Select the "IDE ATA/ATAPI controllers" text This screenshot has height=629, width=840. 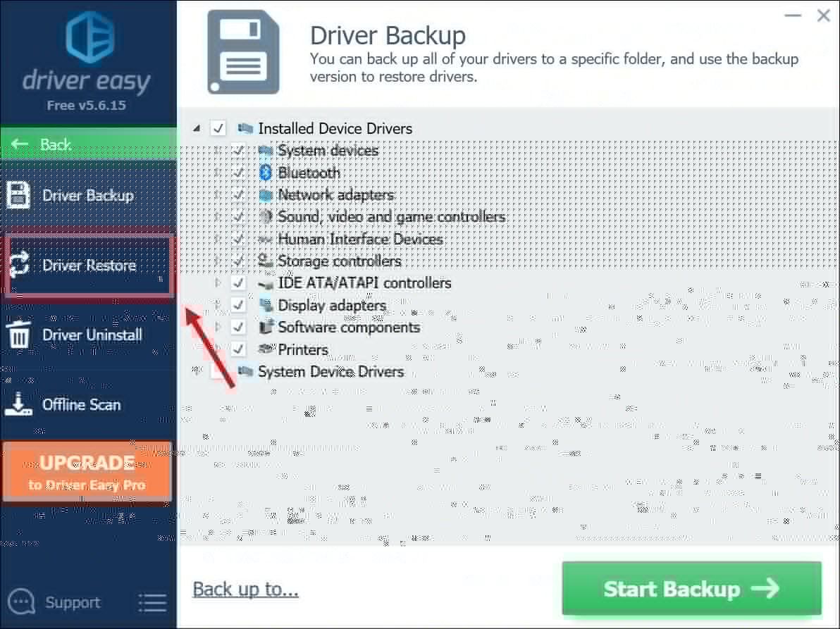coord(364,282)
